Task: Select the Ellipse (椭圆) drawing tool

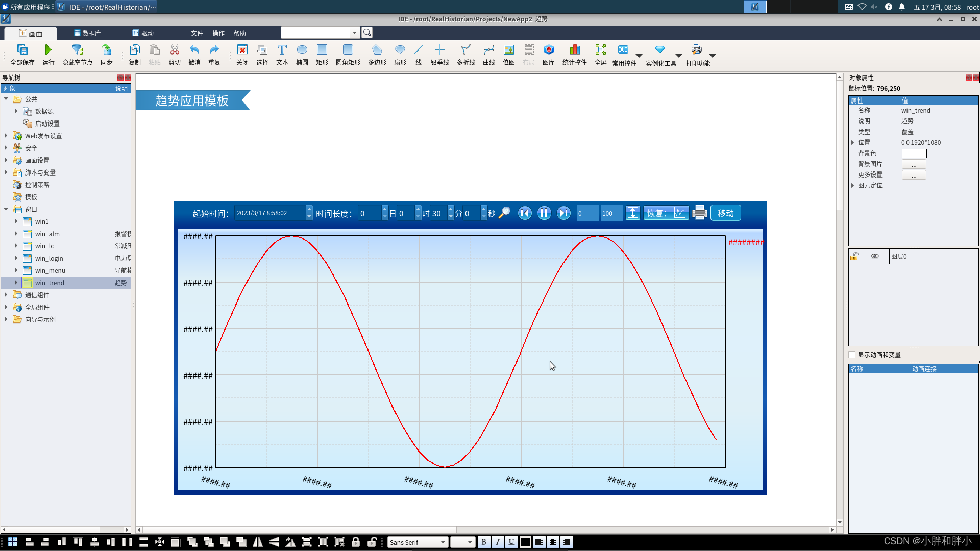Action: (302, 50)
